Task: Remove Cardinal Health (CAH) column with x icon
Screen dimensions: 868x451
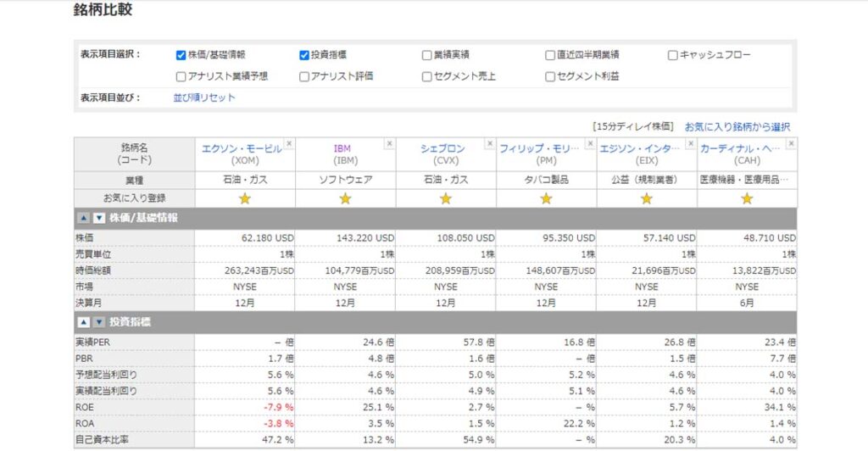Action: pos(792,143)
